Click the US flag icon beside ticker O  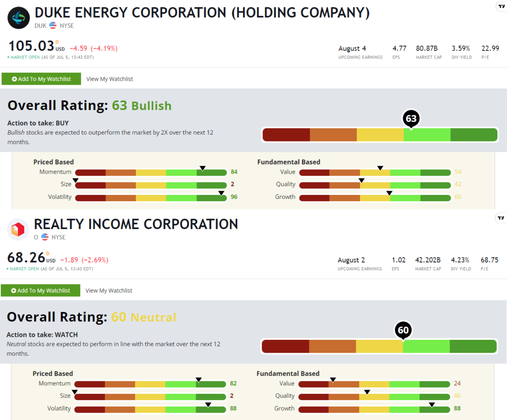[45, 237]
